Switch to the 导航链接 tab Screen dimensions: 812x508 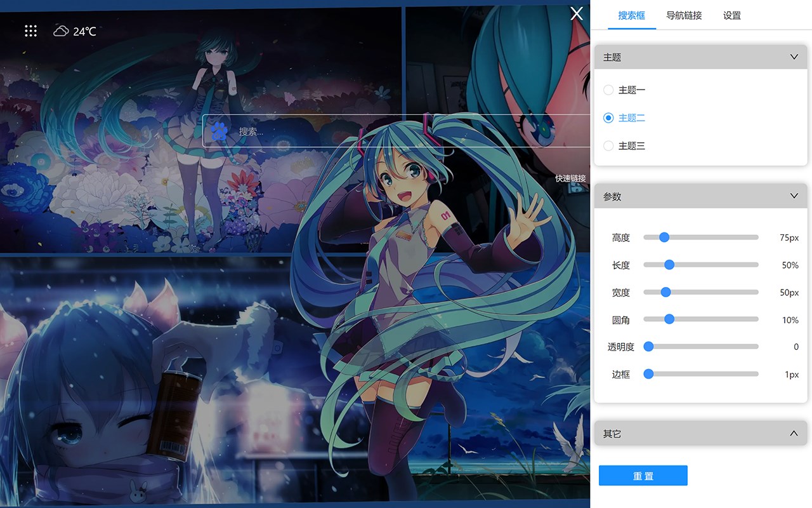[684, 15]
